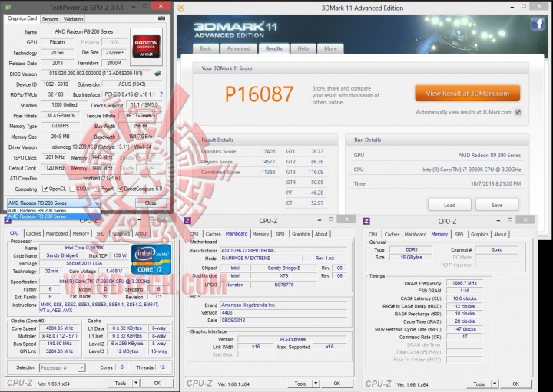This screenshot has width=553, height=392.
Task: Click View Result at 3DMark.com button
Action: pos(467,94)
